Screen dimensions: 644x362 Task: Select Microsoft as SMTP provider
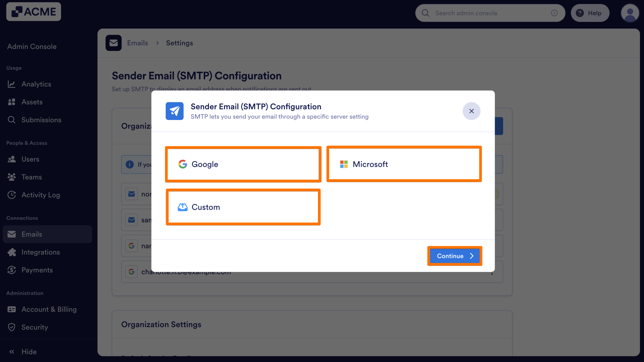click(x=404, y=164)
